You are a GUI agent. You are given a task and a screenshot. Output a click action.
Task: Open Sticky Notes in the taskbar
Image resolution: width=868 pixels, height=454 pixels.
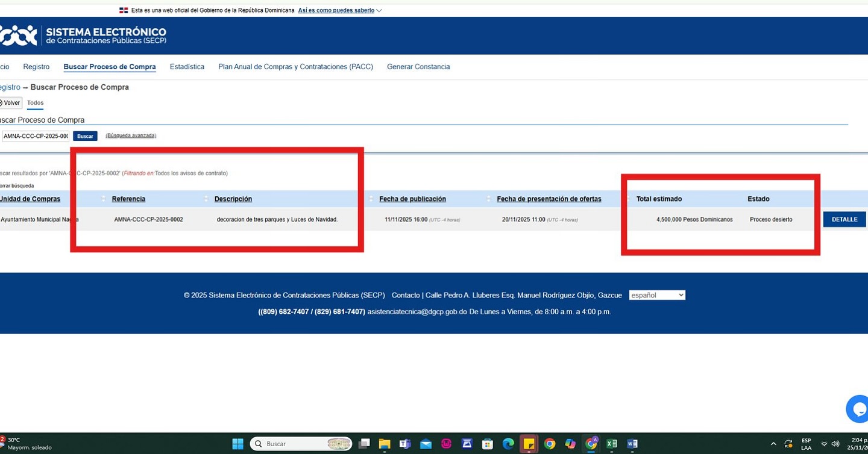tap(529, 444)
